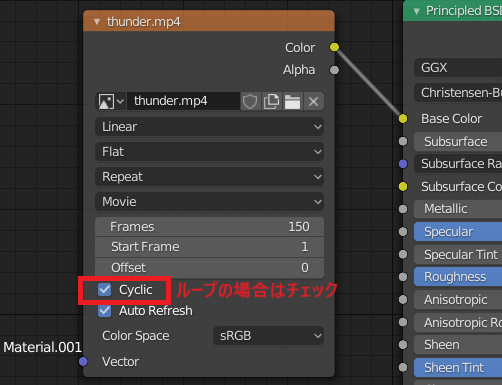Click the Specular Tint input socket
This screenshot has width=502, height=385.
click(403, 254)
